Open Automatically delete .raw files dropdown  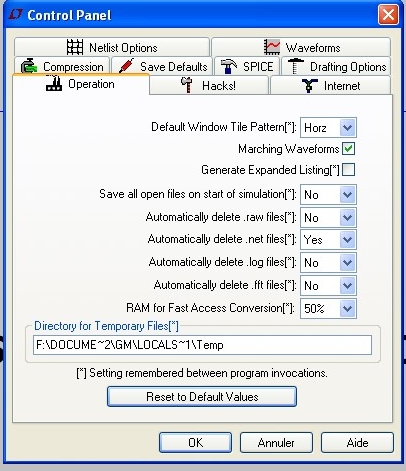[328, 217]
